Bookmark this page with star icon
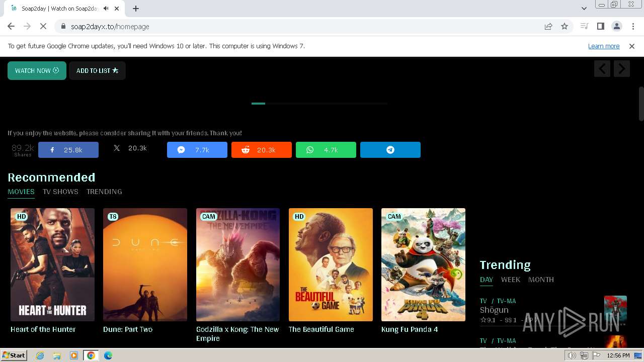The width and height of the screenshot is (644, 362). coord(565,26)
